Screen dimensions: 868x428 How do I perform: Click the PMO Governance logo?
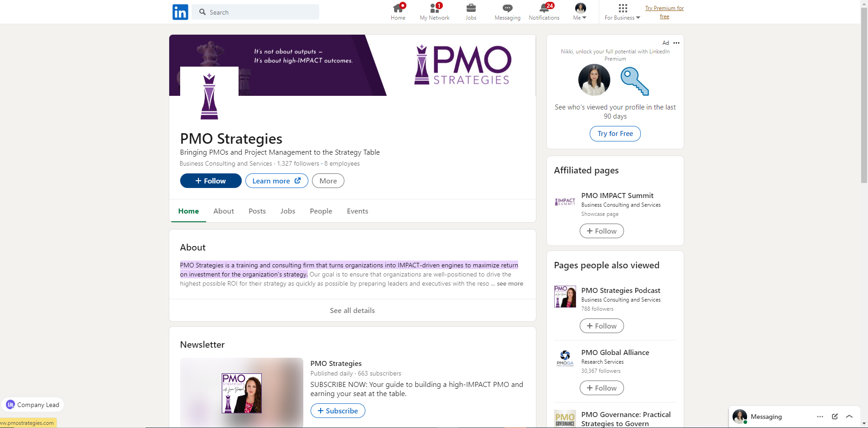[565, 419]
